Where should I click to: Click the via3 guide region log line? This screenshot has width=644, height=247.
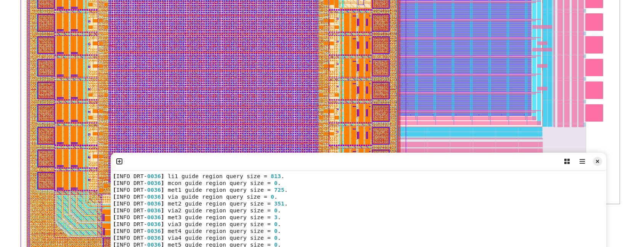[x=197, y=224]
